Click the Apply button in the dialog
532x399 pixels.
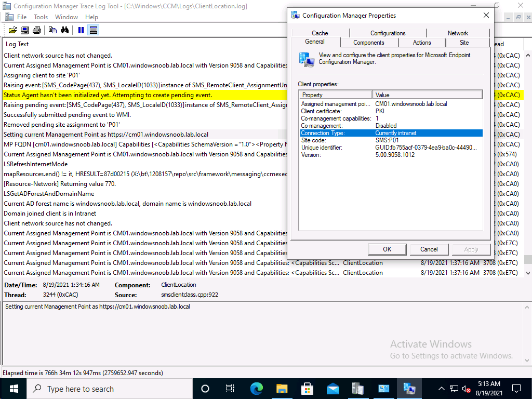pyautogui.click(x=471, y=249)
